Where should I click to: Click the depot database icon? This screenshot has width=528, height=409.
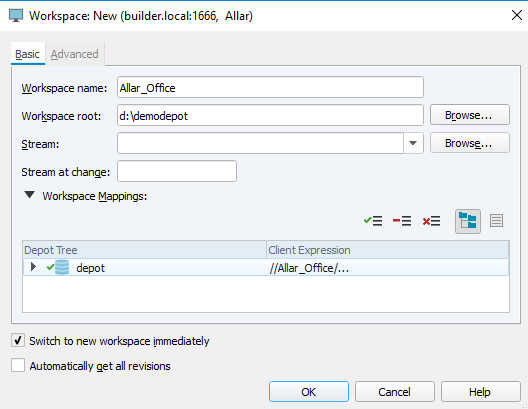click(62, 268)
